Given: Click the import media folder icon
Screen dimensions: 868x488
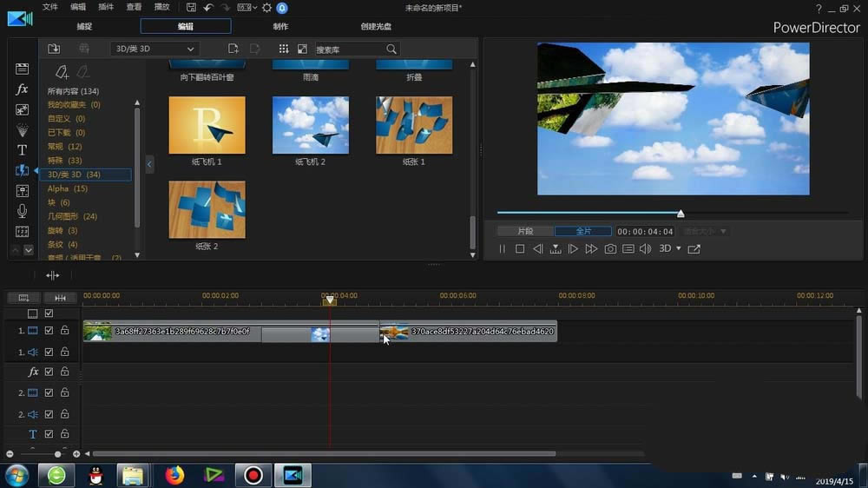Looking at the screenshot, I should (x=54, y=49).
